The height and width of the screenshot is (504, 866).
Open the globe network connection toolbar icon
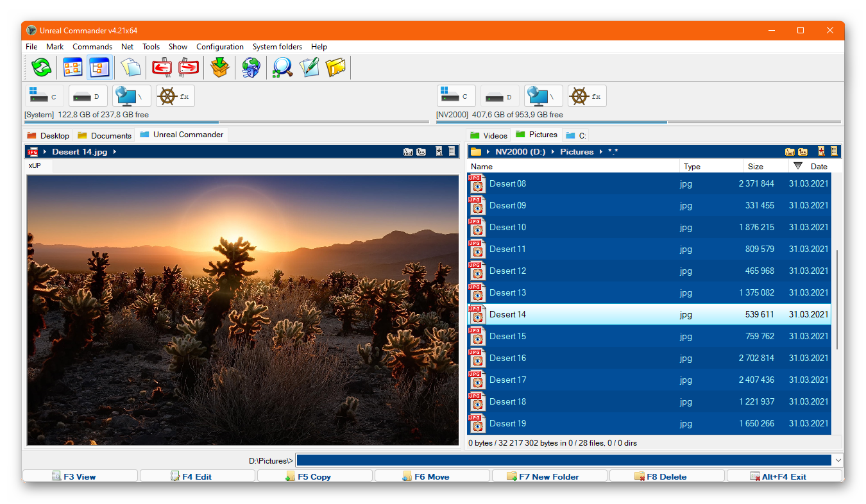(251, 67)
